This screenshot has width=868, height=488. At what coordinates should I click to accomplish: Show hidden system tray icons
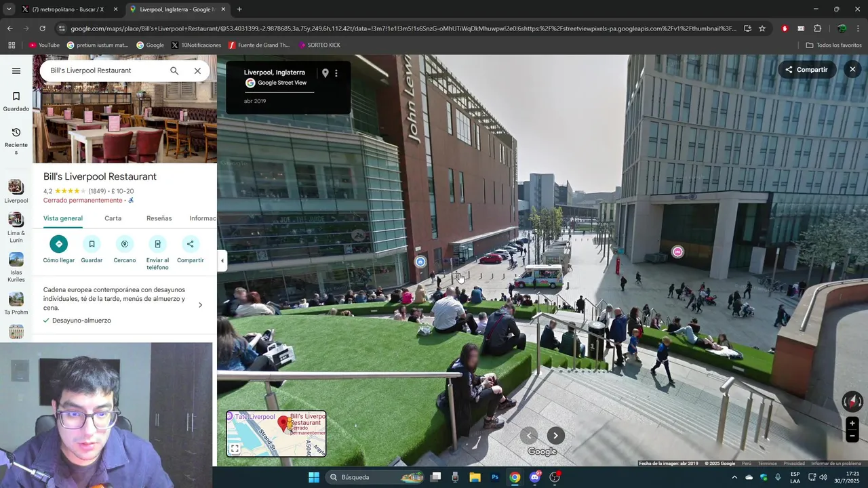(734, 477)
